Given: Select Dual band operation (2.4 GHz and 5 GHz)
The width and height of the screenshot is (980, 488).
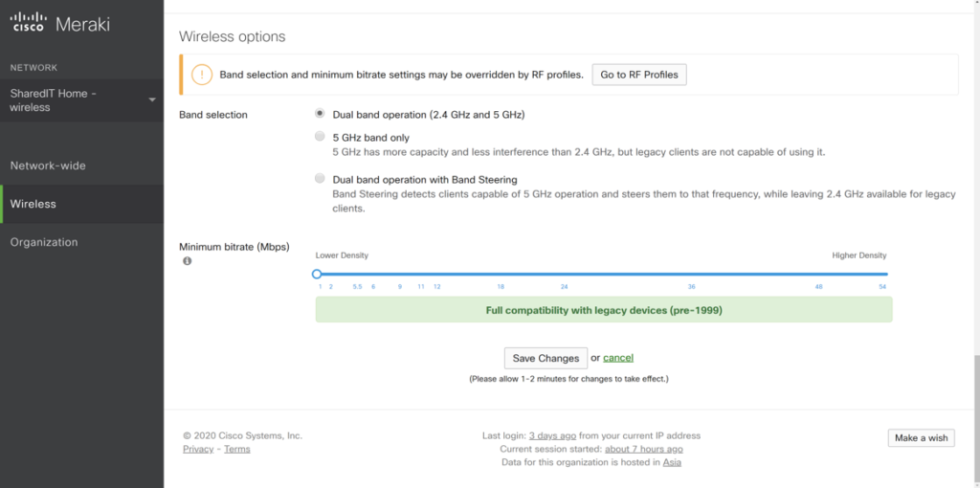Looking at the screenshot, I should 320,114.
